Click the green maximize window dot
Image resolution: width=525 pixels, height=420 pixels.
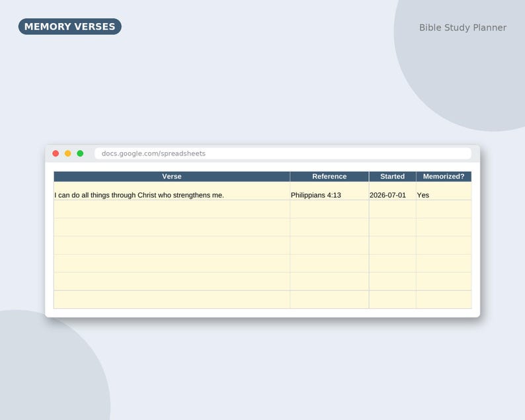(80, 153)
